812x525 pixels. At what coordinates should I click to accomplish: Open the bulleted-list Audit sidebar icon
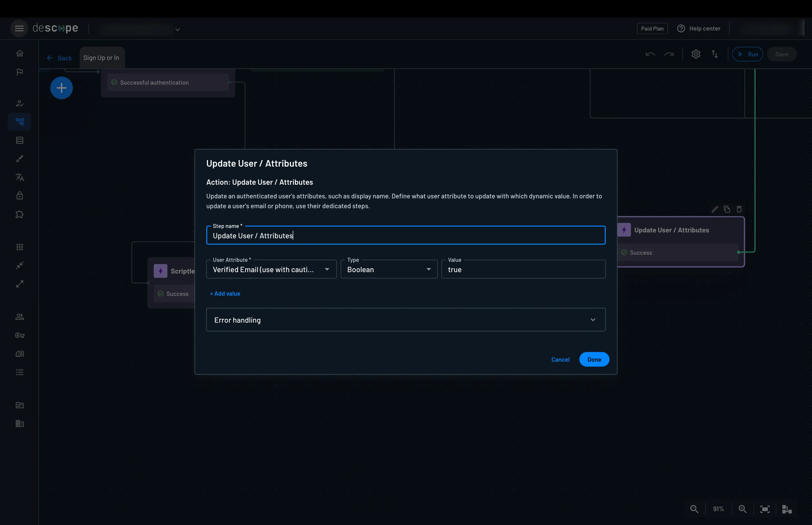[x=20, y=372]
